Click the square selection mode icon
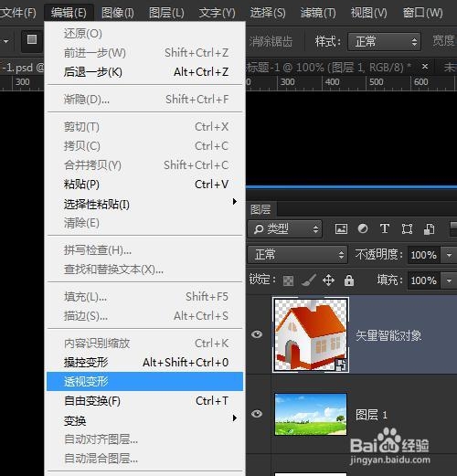 pyautogui.click(x=32, y=39)
